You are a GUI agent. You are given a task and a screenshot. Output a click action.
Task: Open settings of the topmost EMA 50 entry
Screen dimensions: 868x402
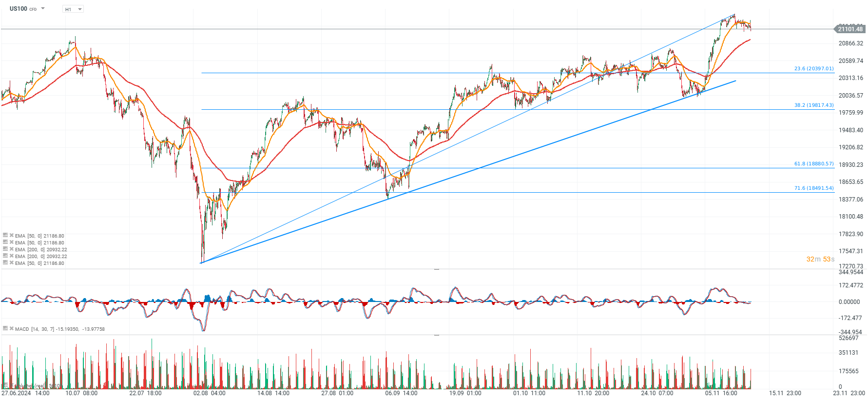point(5,235)
